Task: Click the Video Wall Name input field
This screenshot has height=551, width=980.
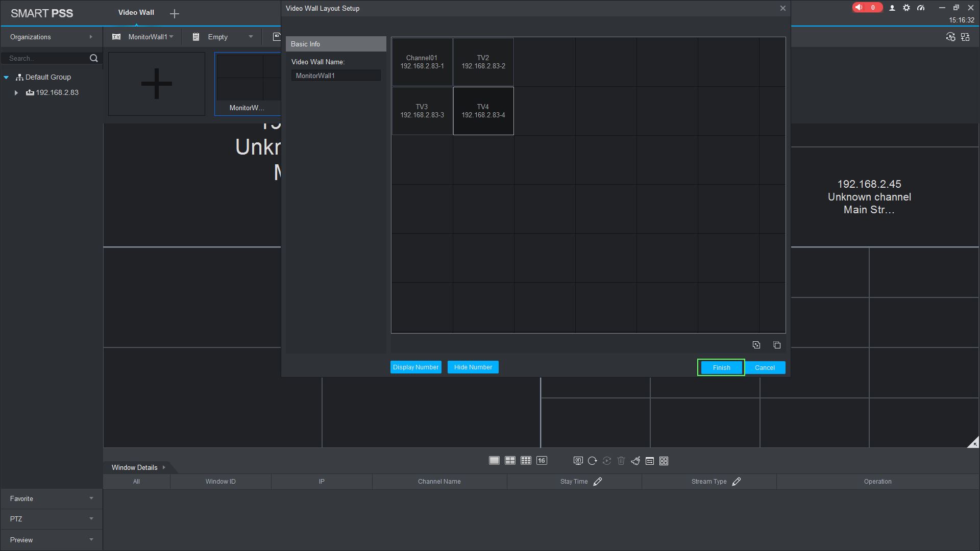Action: coord(336,76)
